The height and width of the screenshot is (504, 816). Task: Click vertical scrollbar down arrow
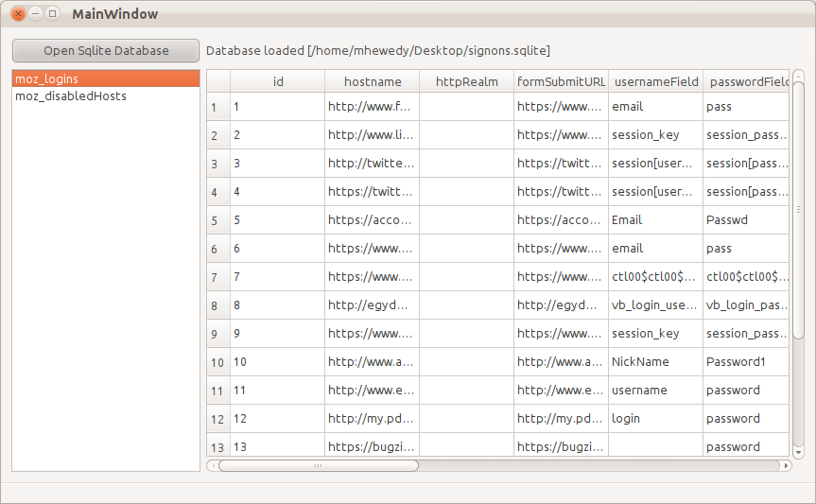pyautogui.click(x=798, y=452)
